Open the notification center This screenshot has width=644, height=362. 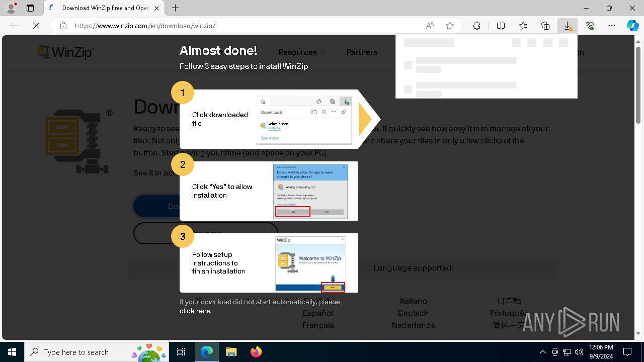[627, 352]
